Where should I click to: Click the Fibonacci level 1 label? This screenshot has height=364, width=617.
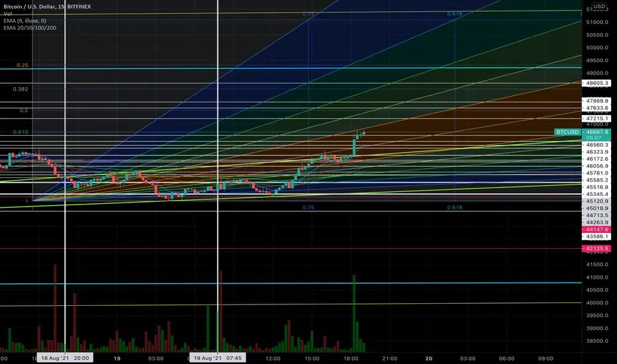click(26, 201)
